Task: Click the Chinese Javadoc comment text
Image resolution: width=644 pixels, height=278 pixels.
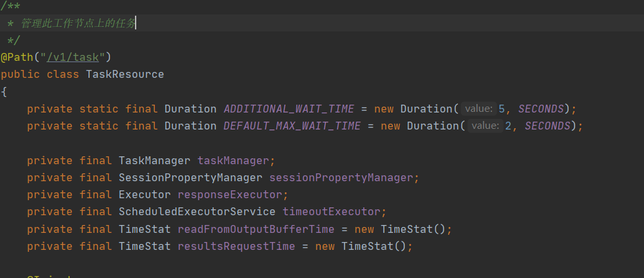Action: [78, 24]
